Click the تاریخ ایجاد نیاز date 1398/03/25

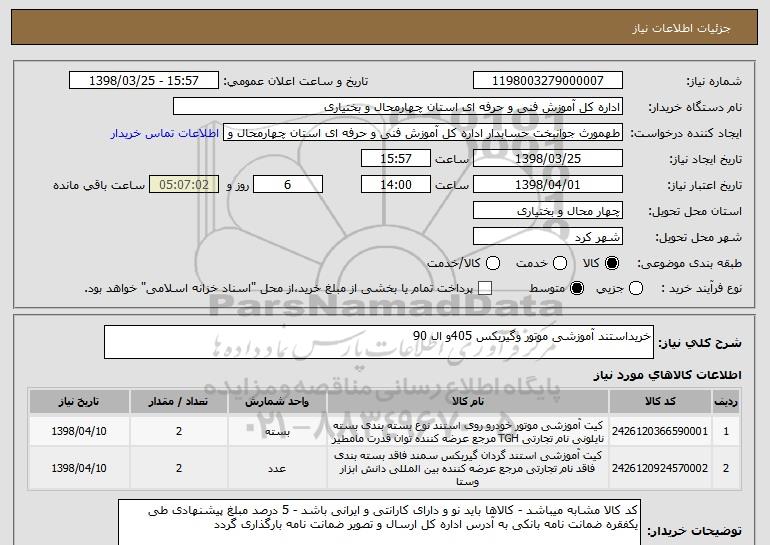click(x=548, y=159)
